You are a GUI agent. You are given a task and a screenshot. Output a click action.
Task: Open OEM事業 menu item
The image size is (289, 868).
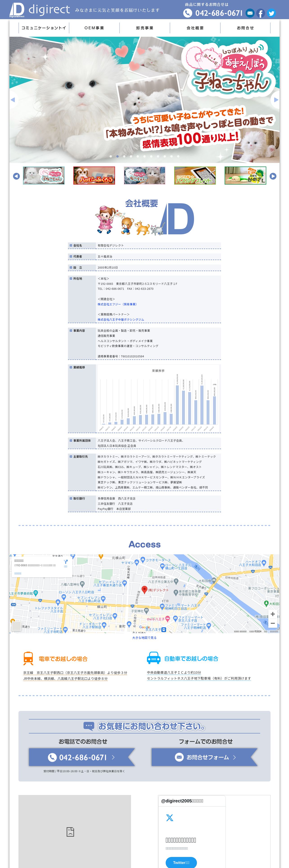pyautogui.click(x=94, y=28)
